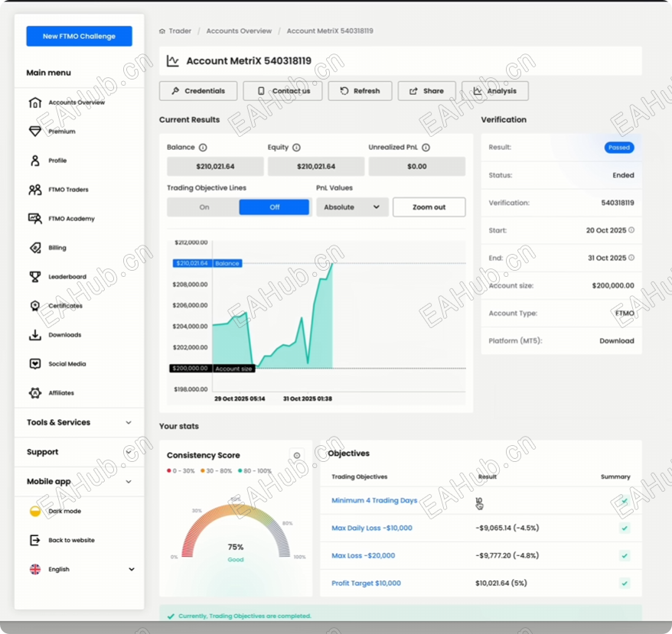This screenshot has width=672, height=634.
Task: Open the Analysis button
Action: click(x=495, y=91)
